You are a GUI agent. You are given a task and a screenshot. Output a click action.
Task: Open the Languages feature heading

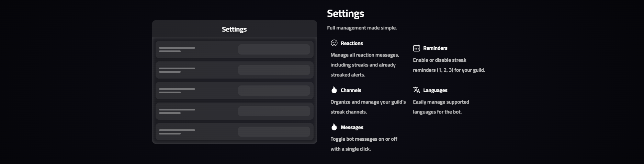pyautogui.click(x=435, y=90)
